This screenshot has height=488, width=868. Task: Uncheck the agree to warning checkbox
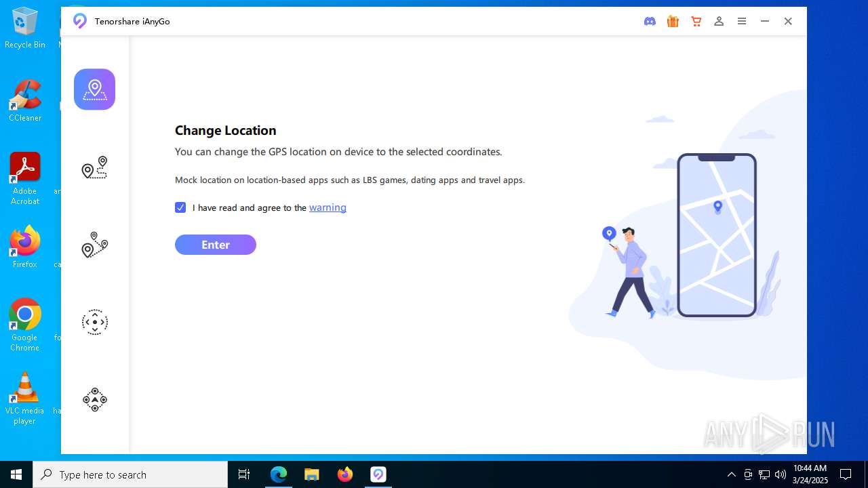click(x=180, y=207)
